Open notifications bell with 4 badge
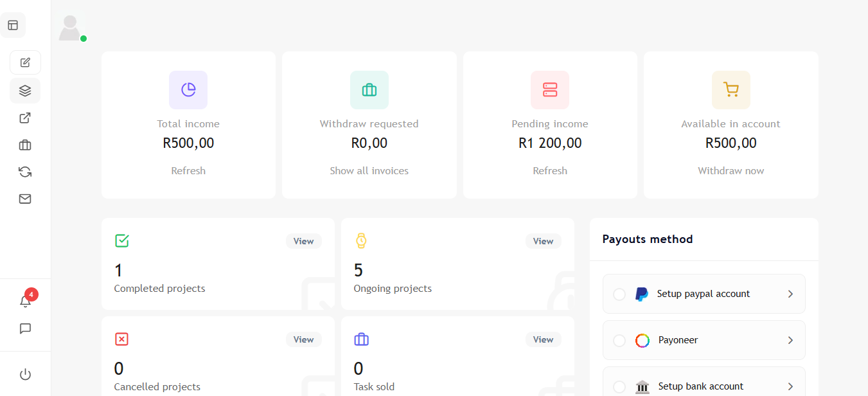This screenshot has width=868, height=396. click(25, 301)
